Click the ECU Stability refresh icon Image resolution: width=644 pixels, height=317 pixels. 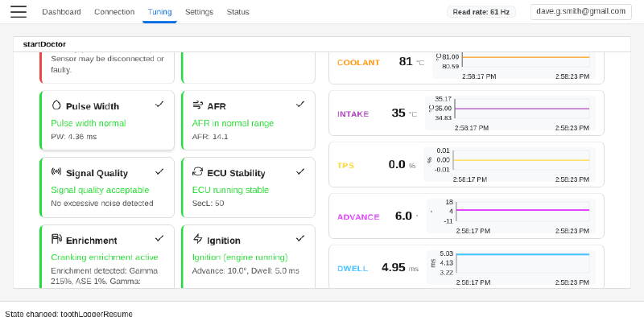[197, 171]
